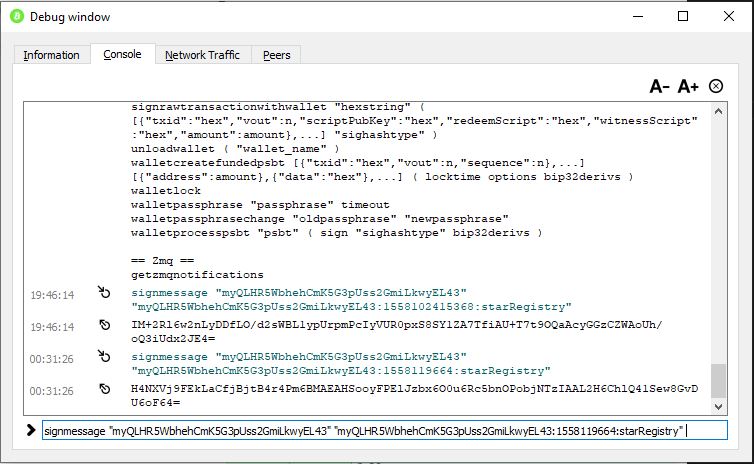Click the 'unloadwallet' command line
The width and height of the screenshot is (754, 464).
(x=235, y=149)
